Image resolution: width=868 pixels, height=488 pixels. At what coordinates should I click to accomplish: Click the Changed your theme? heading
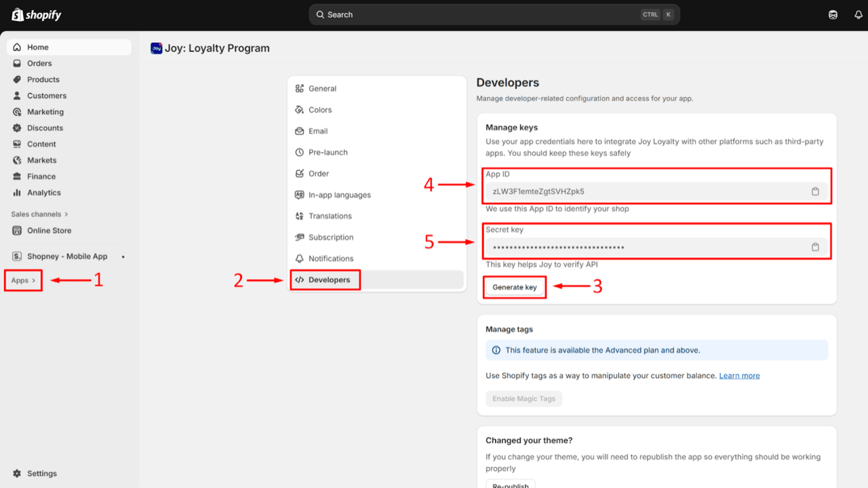tap(530, 440)
